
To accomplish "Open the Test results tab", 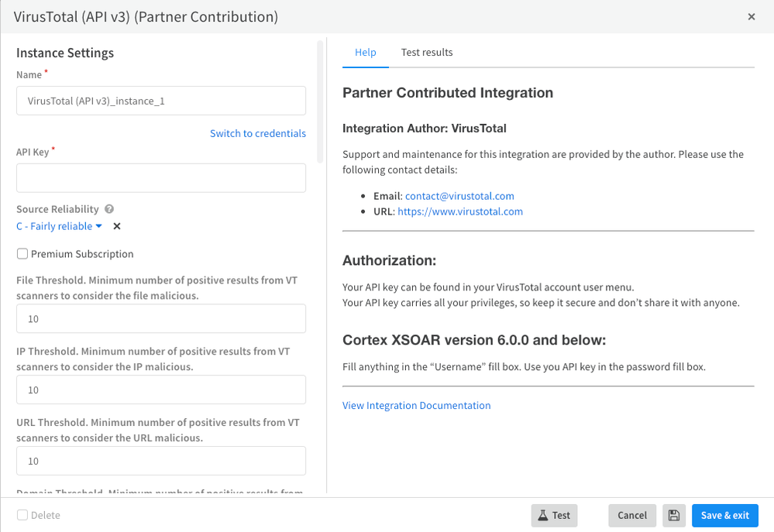I will pyautogui.click(x=427, y=53).
